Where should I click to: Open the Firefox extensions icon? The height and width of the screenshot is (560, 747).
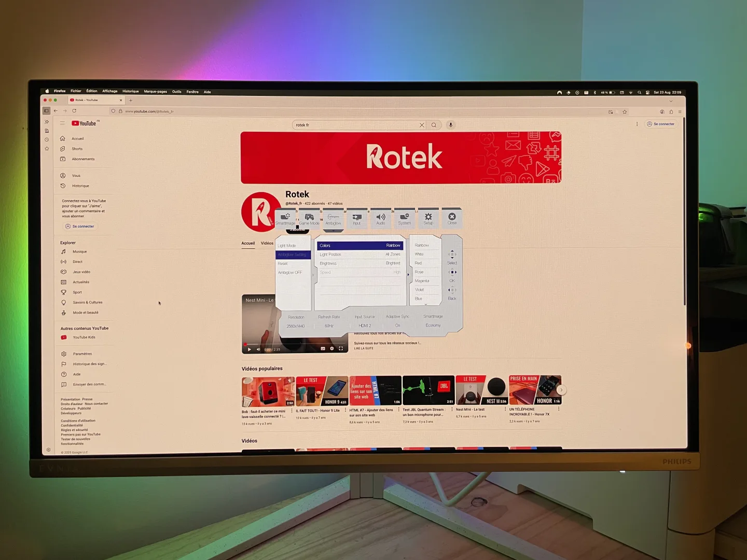[671, 111]
